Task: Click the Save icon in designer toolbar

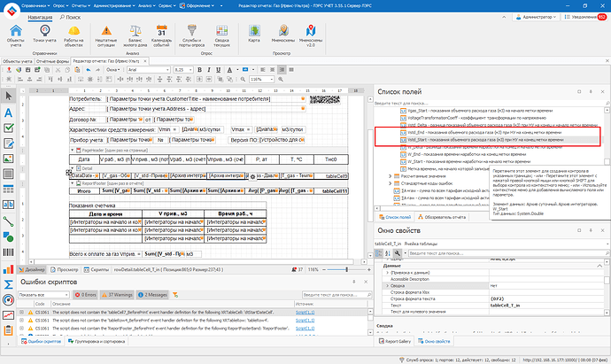Action: (x=27, y=70)
